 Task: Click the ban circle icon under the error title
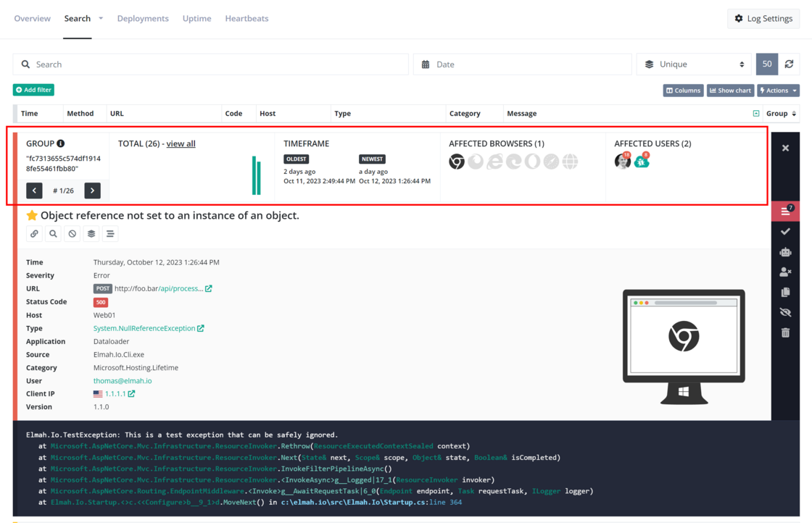pos(72,234)
